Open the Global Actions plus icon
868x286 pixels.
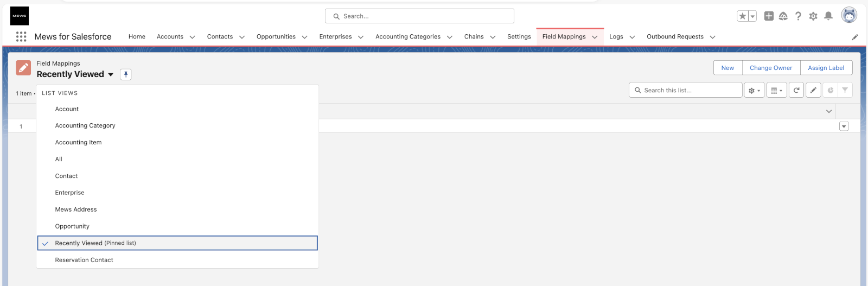(x=769, y=16)
